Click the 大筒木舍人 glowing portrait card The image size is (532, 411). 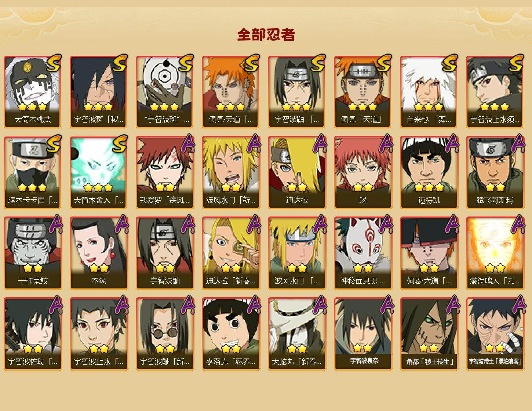[x=99, y=172]
